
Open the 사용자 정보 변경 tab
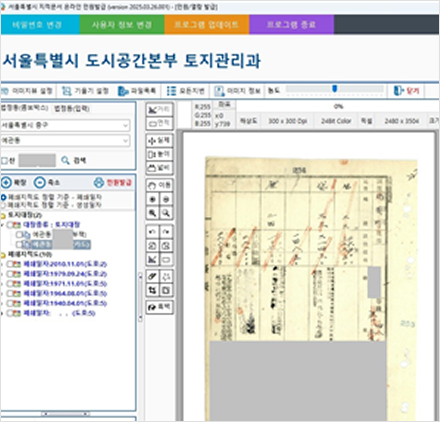(122, 25)
